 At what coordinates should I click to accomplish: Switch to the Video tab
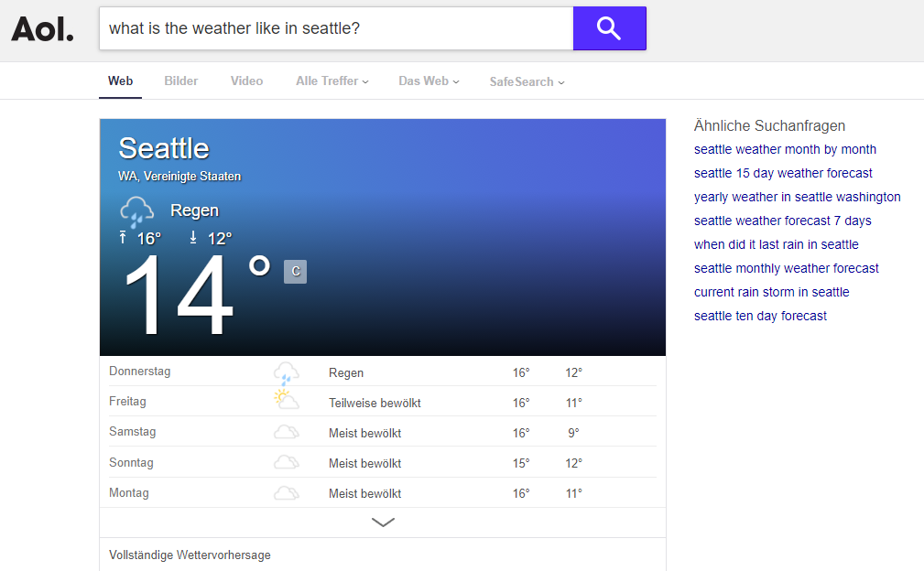coord(245,81)
